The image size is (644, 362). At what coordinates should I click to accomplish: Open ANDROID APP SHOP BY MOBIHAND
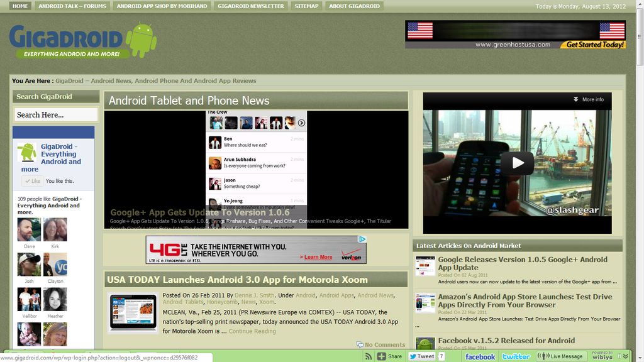[x=162, y=6]
